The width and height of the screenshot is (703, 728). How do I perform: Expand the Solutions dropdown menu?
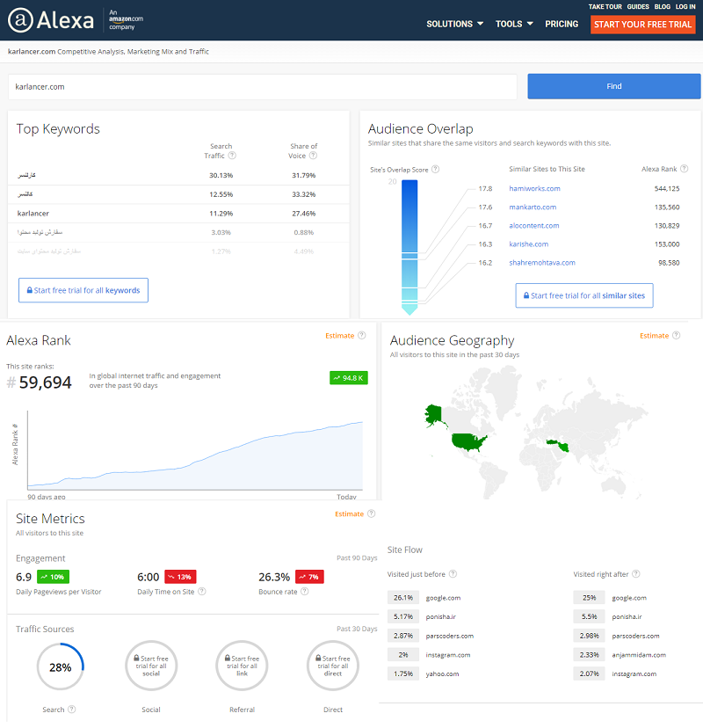(x=454, y=24)
